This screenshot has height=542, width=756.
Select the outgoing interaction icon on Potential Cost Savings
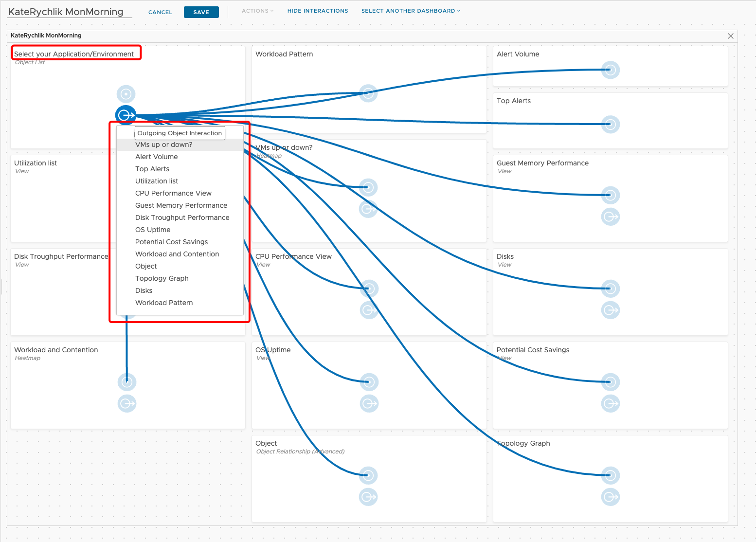pyautogui.click(x=610, y=403)
